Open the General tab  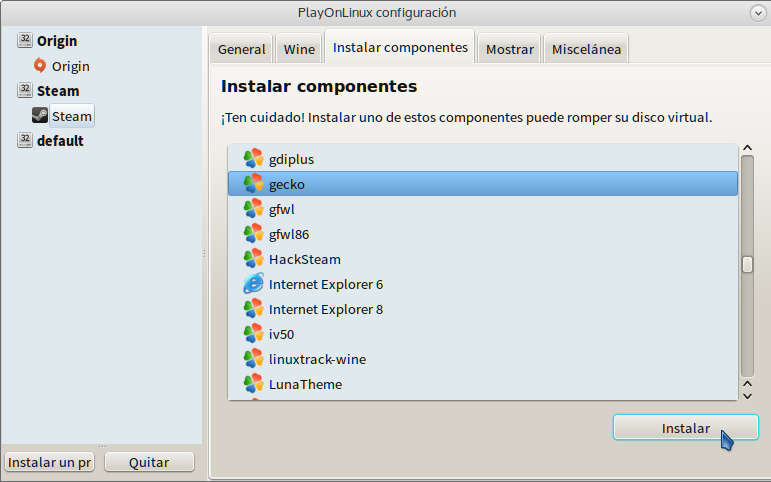[x=242, y=49]
